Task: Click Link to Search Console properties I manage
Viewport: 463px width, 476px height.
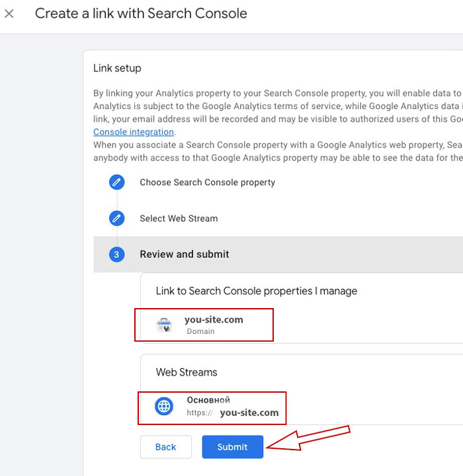Action: click(x=257, y=291)
